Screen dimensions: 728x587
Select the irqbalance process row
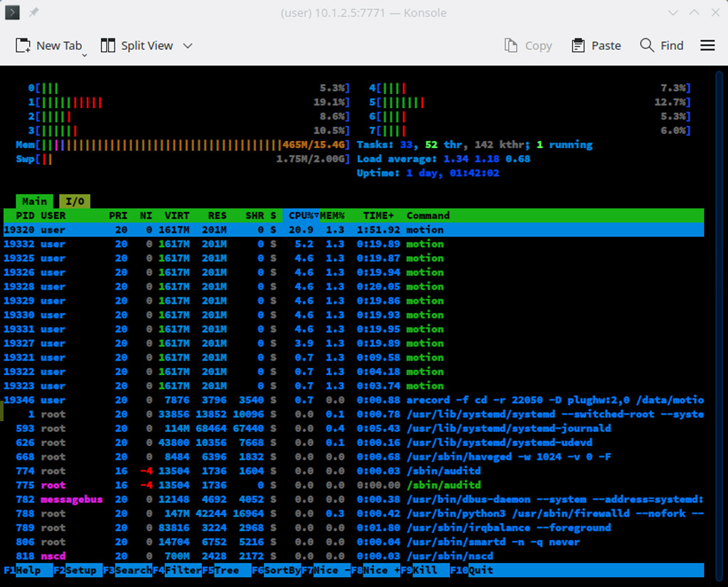(x=354, y=527)
